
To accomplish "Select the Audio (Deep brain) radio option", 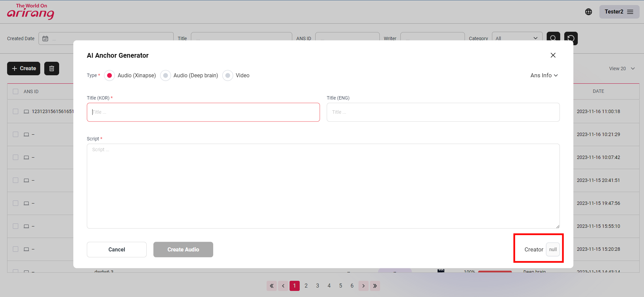I will pyautogui.click(x=166, y=76).
